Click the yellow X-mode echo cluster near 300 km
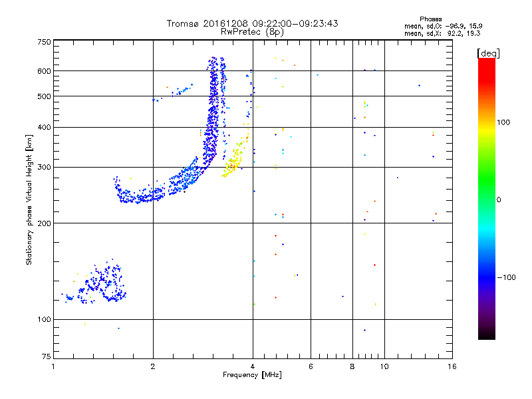This screenshot has width=532, height=399. pyautogui.click(x=234, y=160)
